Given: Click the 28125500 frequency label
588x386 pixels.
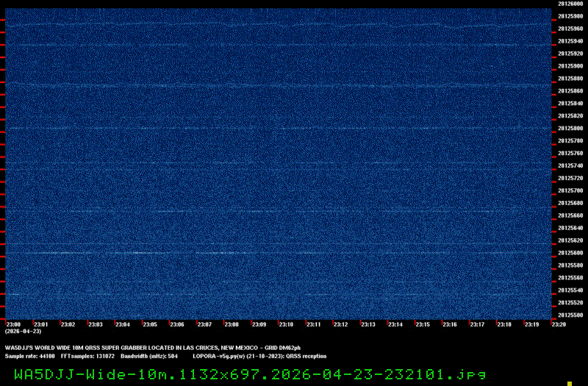Looking at the screenshot, I should 570,315.
